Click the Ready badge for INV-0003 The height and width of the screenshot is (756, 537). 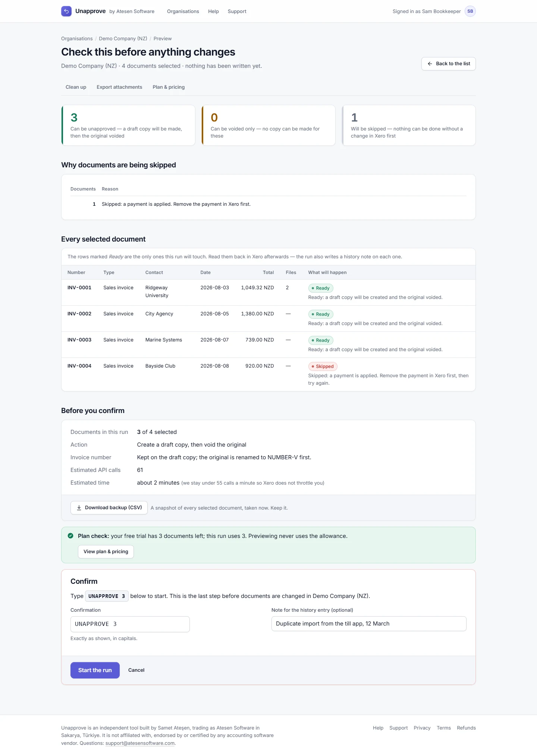(321, 340)
